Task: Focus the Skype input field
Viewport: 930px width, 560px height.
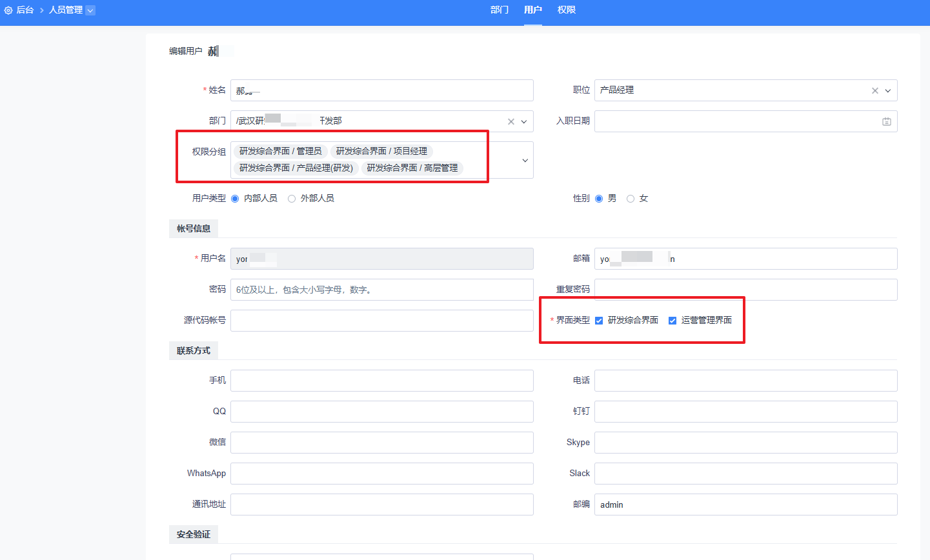Action: (746, 443)
